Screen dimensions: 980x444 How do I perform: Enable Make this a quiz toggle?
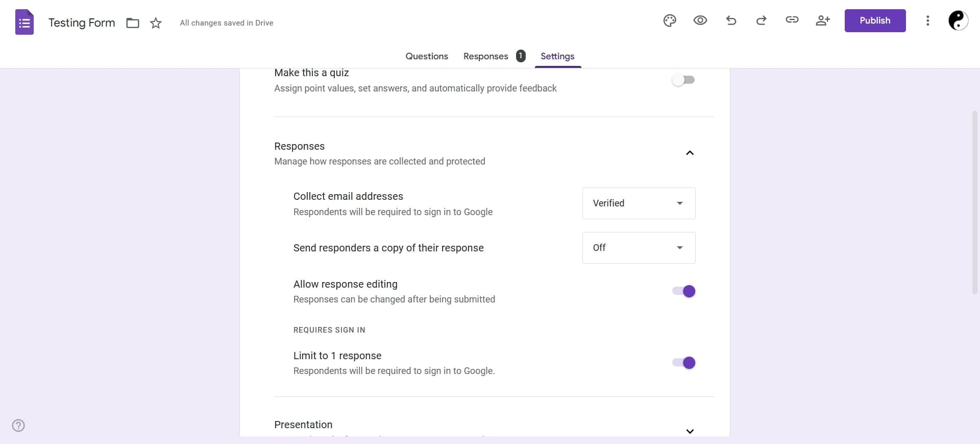683,80
